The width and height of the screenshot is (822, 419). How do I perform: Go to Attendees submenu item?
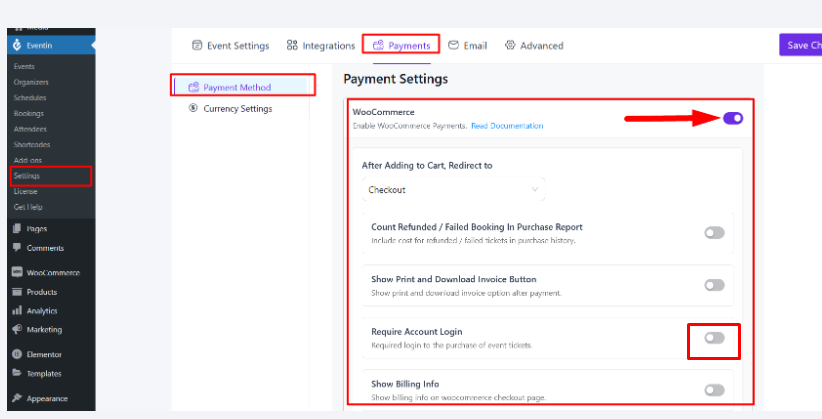(30, 129)
